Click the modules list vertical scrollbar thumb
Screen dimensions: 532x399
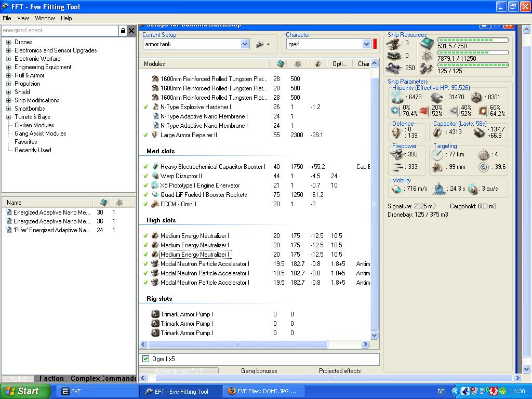point(374,204)
